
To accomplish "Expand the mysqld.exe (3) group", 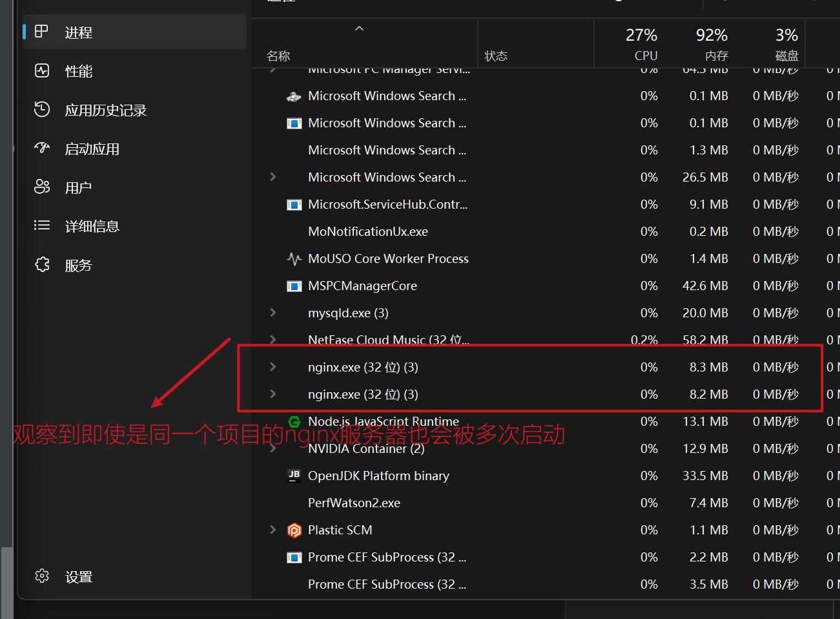I will pyautogui.click(x=272, y=312).
